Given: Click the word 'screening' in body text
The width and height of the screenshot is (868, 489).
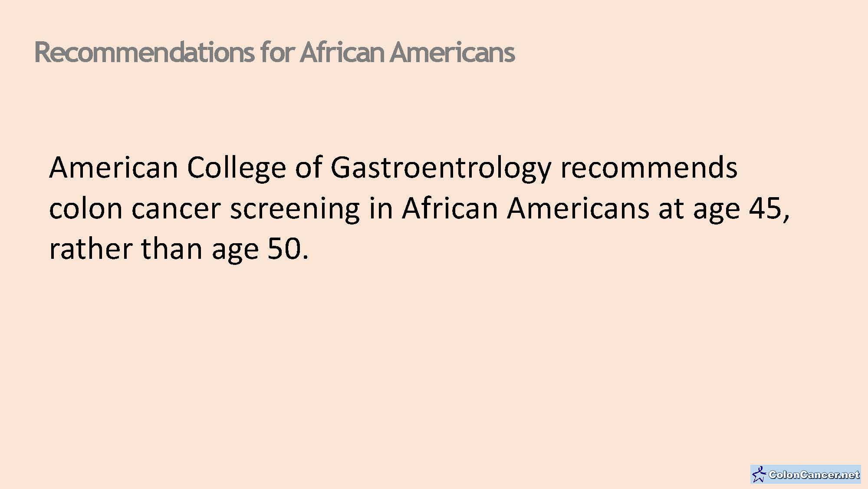Looking at the screenshot, I should pyautogui.click(x=295, y=209).
